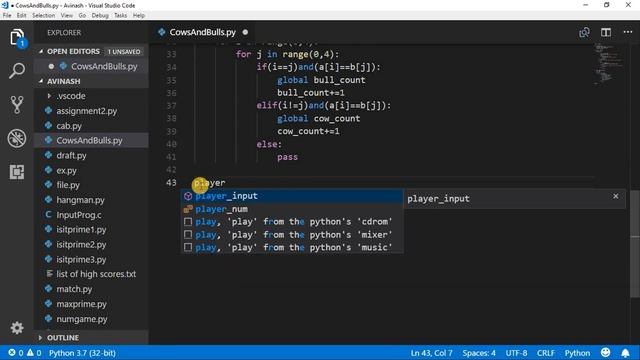Viewport: 640px width, 360px height.
Task: Select Python 3.7 (32-bit) interpreter in status bar
Action: click(82, 353)
